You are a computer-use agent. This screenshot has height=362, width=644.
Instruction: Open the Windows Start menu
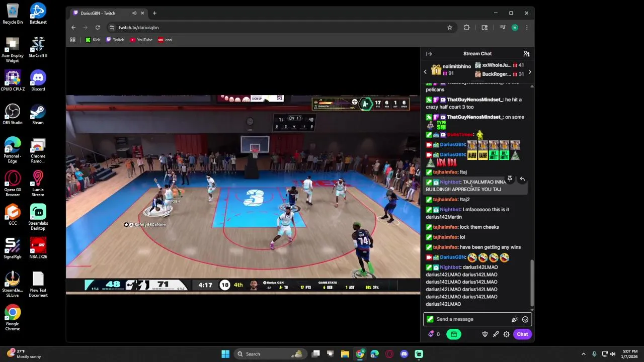225,354
